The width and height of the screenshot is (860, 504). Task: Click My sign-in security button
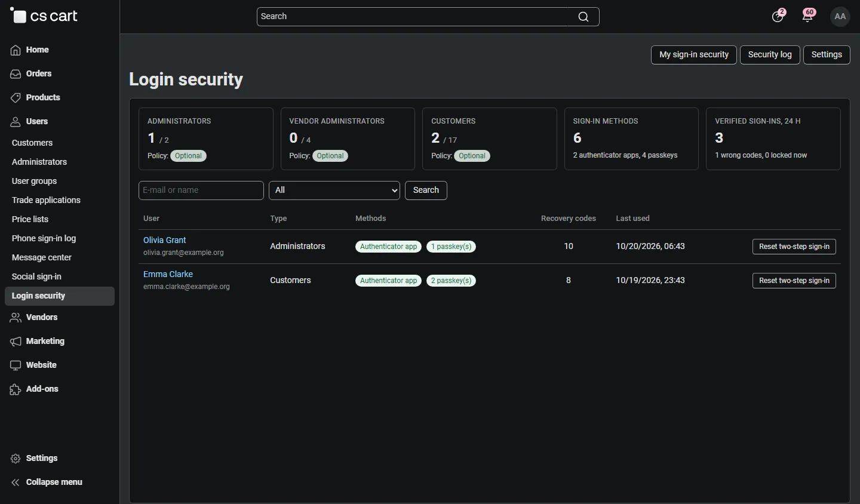[x=694, y=55]
